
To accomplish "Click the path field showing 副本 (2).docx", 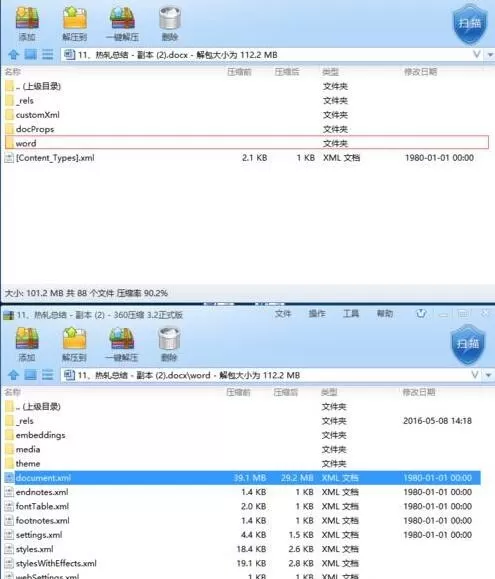I will (x=272, y=55).
